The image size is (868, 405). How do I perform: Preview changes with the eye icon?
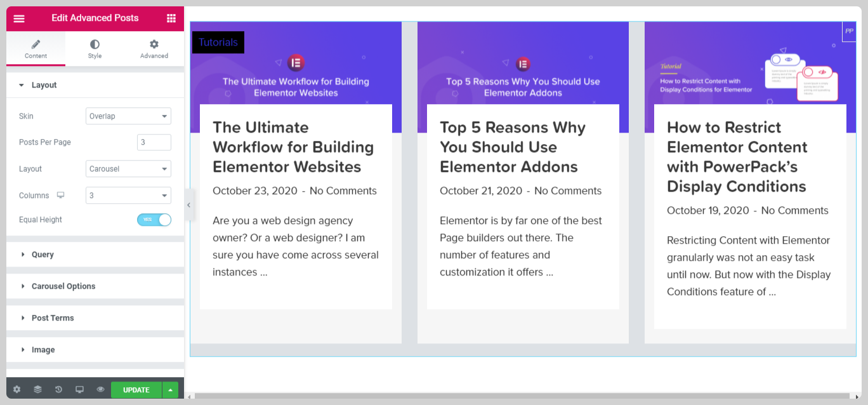coord(100,389)
